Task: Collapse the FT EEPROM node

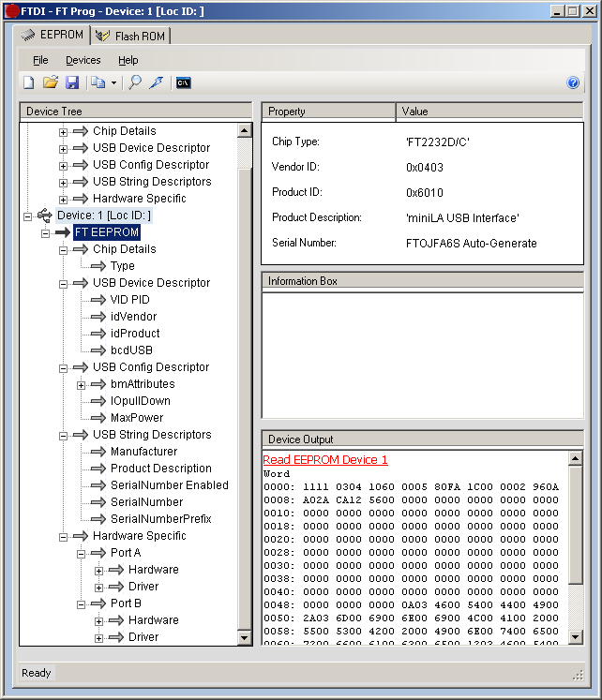Action: click(46, 233)
